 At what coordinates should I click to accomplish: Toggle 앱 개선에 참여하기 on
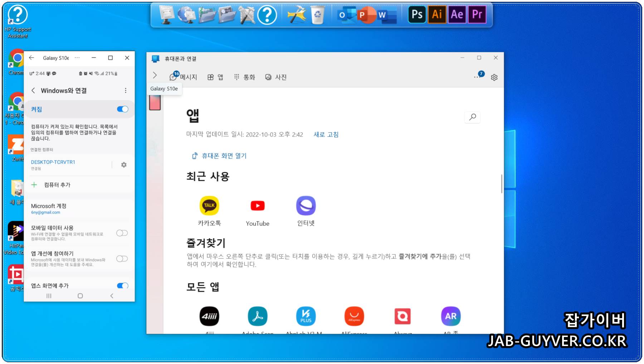click(x=122, y=258)
